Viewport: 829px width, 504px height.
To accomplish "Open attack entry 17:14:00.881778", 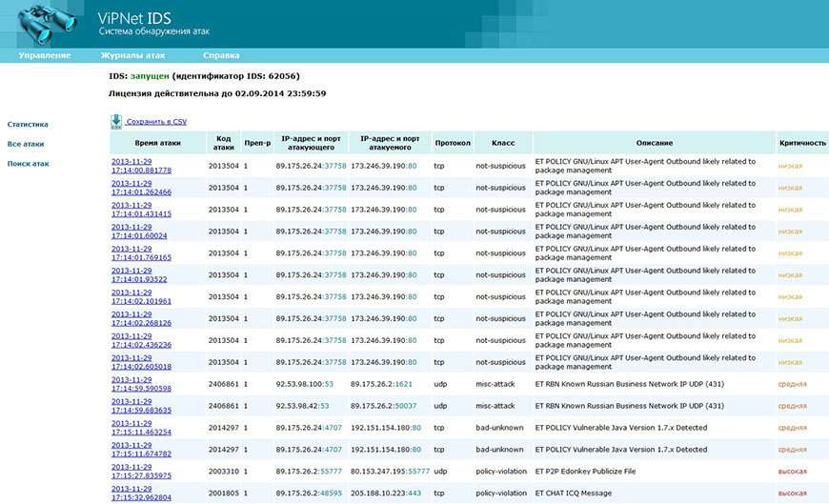I will pyautogui.click(x=141, y=166).
